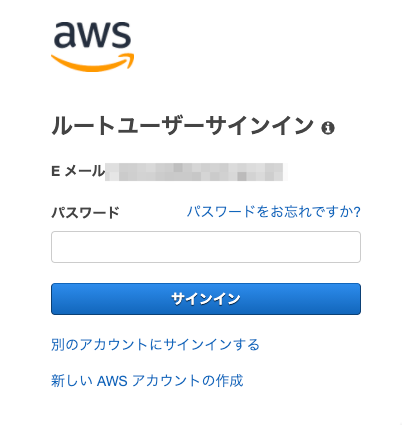This screenshot has height=425, width=402.
Task: Click the blue サインイン button
Action: [x=206, y=299]
